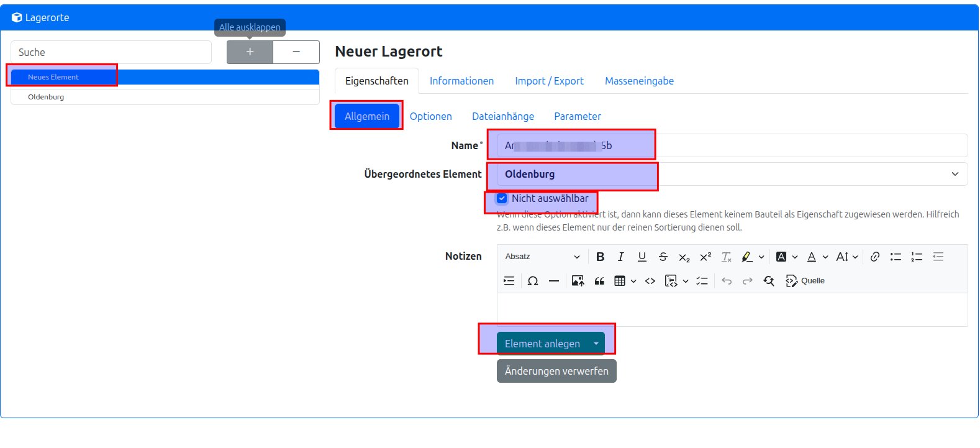Switch to the Informationen tab

point(461,81)
